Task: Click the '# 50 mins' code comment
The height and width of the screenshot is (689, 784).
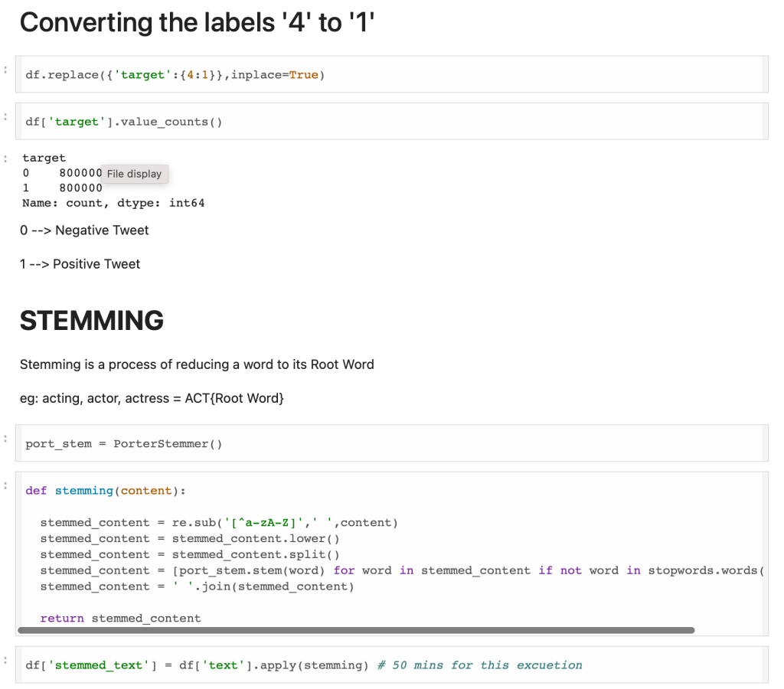Action: pos(479,665)
